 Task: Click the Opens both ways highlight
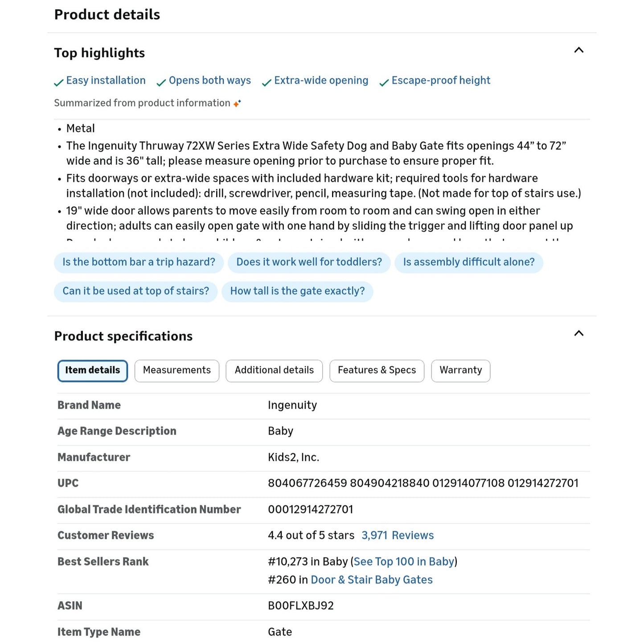point(209,81)
